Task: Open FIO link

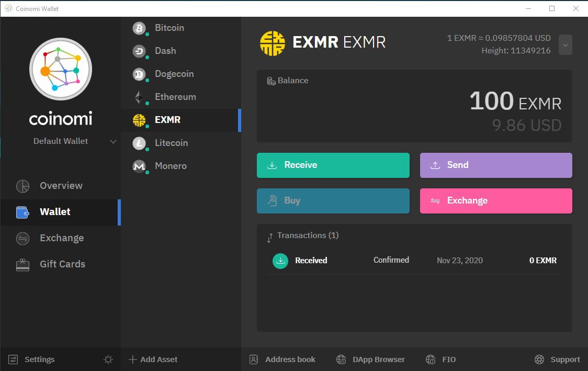Action: (449, 359)
